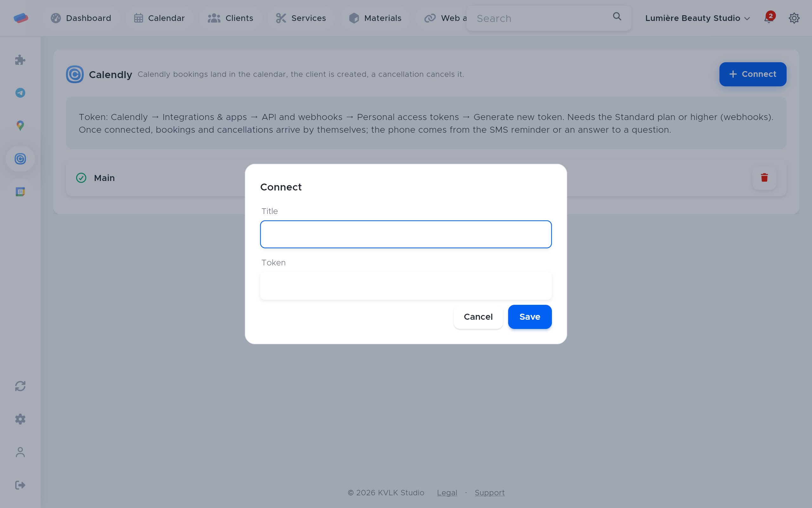
Task: Click the logout icon in sidebar
Action: [20, 485]
